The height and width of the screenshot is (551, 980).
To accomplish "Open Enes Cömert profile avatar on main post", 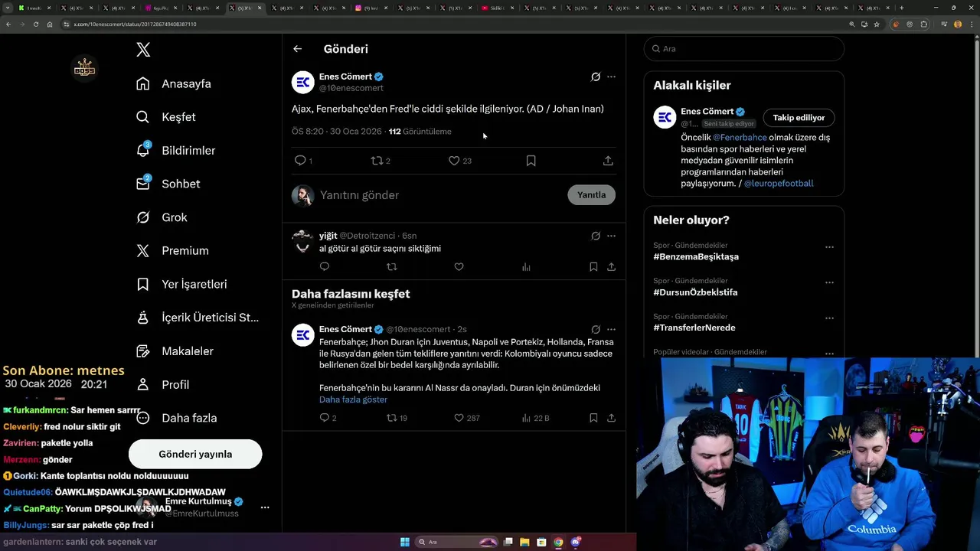I will pyautogui.click(x=303, y=82).
